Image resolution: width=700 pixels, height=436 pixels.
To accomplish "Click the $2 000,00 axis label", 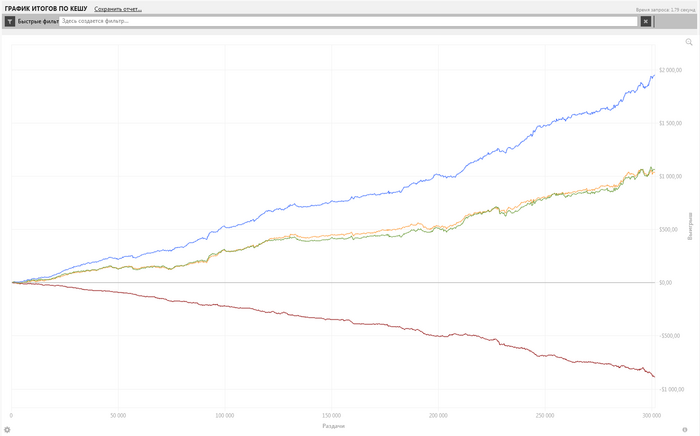I will click(x=671, y=70).
